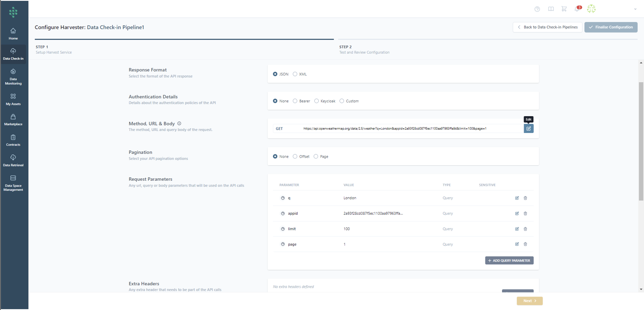Open the shopping cart icon
Screen dimensions: 644x310
coord(564,9)
